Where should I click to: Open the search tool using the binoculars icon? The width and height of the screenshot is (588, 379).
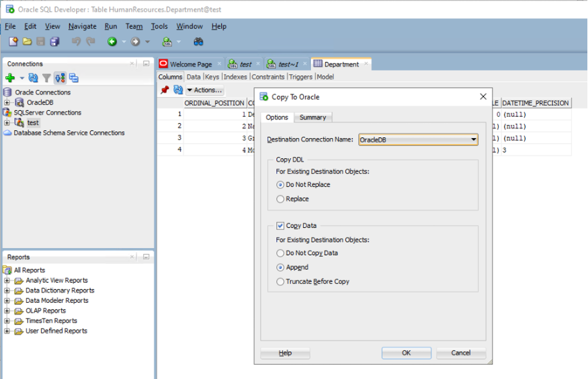pyautogui.click(x=198, y=41)
